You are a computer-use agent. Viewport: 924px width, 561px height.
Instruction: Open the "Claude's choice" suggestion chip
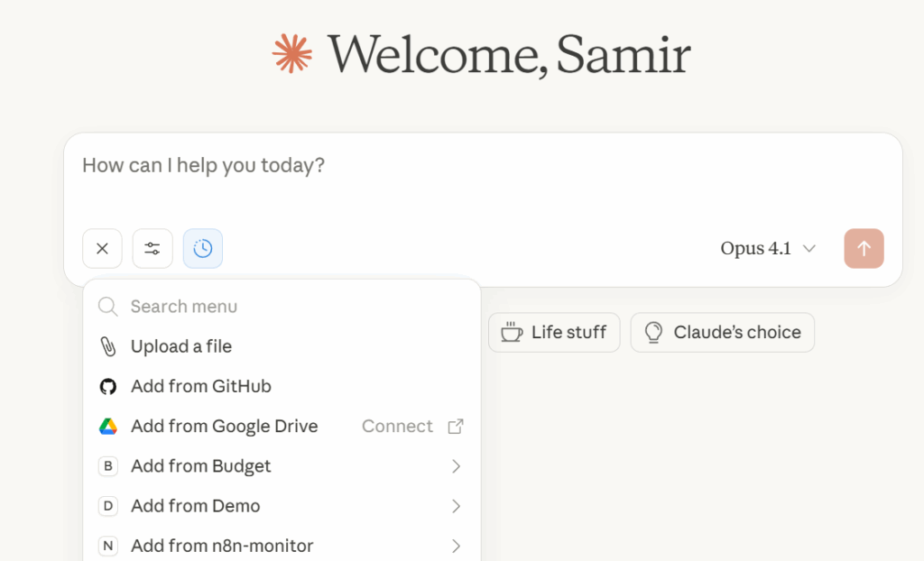tap(723, 332)
